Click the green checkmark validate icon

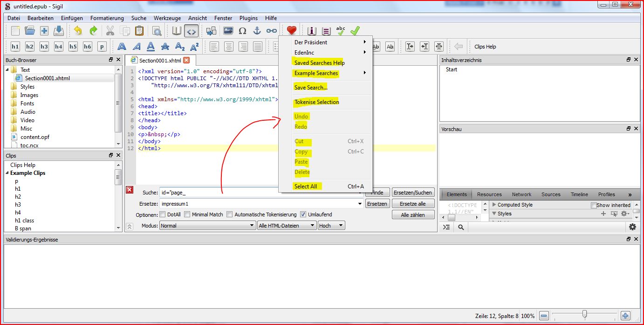(x=355, y=31)
